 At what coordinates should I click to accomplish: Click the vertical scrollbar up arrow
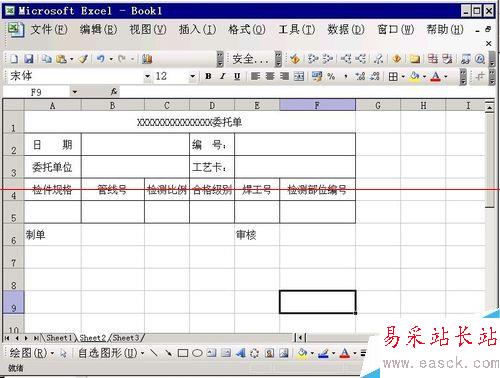pos(489,107)
